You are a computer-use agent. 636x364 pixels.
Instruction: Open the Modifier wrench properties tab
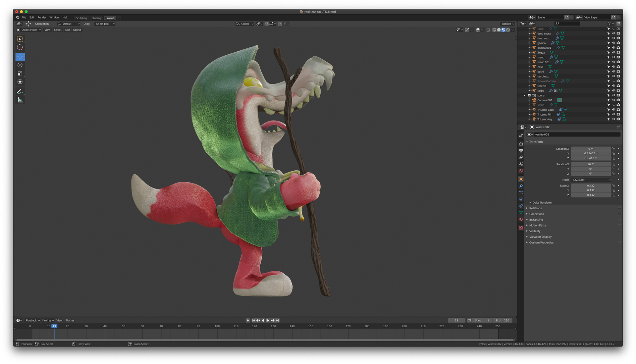[x=521, y=186]
